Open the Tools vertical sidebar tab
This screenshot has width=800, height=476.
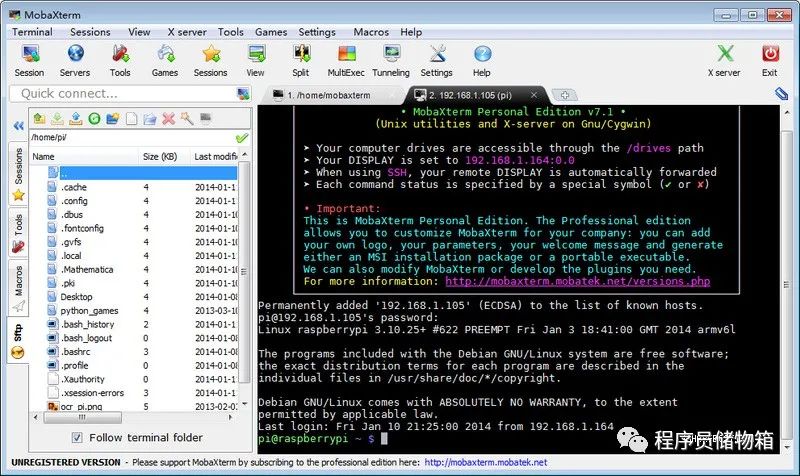pyautogui.click(x=18, y=233)
